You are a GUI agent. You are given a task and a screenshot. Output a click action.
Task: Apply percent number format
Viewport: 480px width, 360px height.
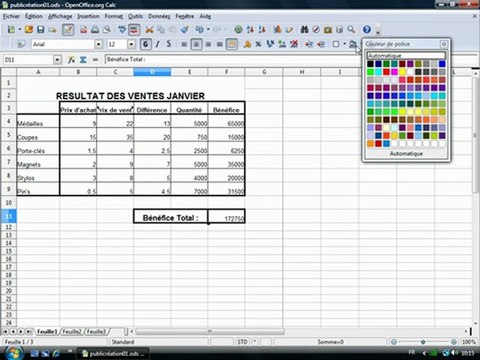point(258,44)
